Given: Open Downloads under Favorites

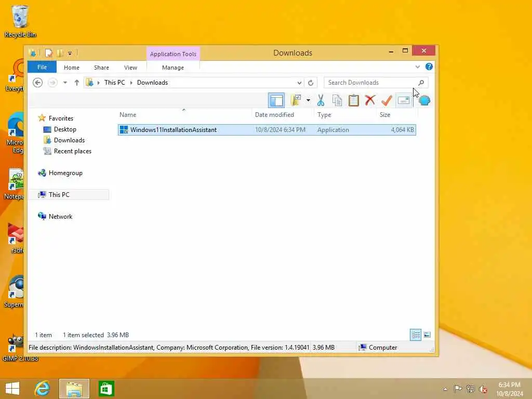Looking at the screenshot, I should (69, 140).
